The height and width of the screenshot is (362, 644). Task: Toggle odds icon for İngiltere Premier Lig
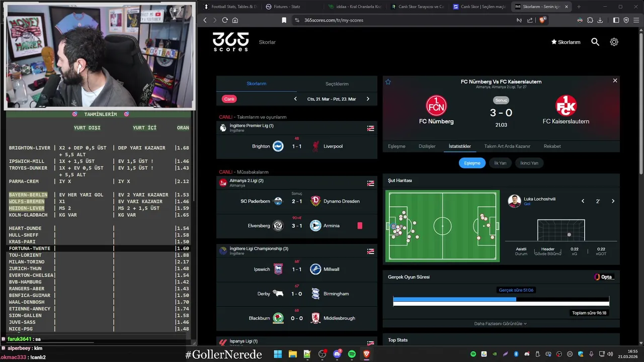370,128
